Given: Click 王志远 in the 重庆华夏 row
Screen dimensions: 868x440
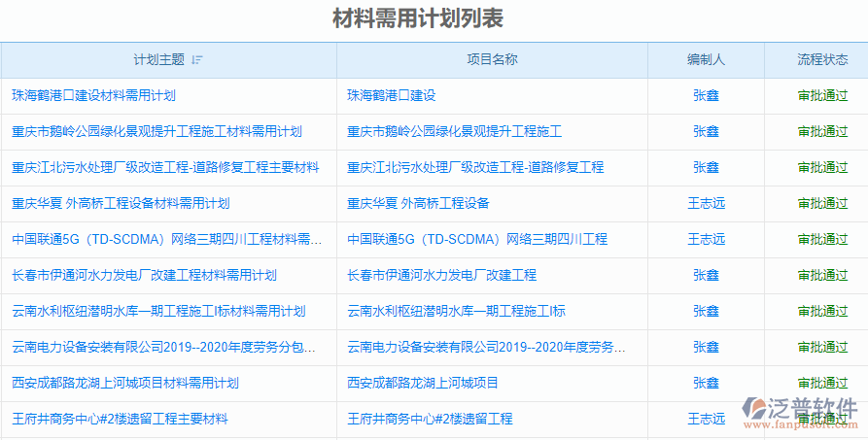Looking at the screenshot, I should click(706, 203).
